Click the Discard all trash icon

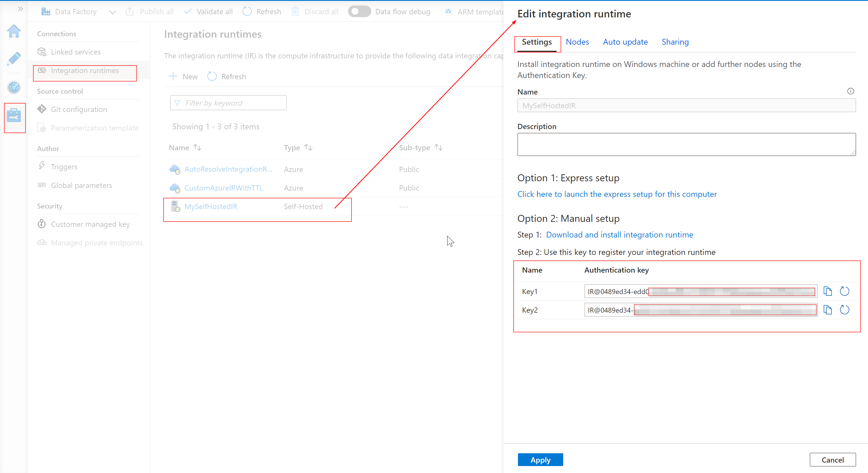pos(295,11)
